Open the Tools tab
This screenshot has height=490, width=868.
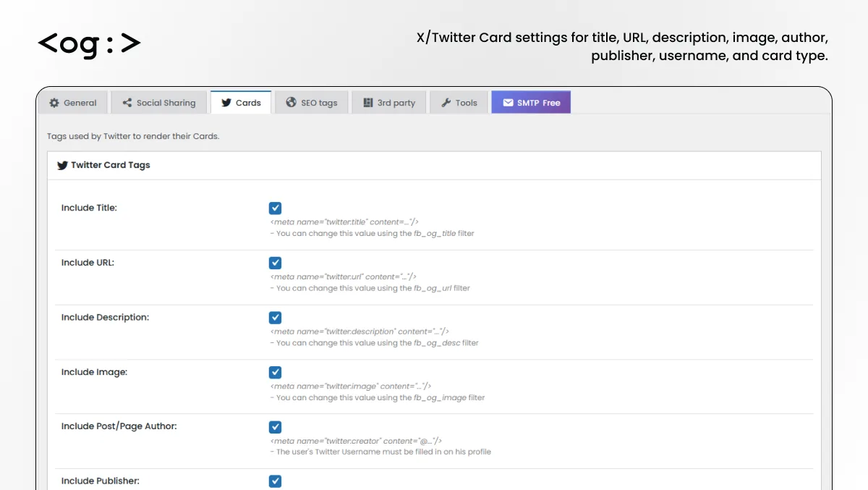point(459,103)
